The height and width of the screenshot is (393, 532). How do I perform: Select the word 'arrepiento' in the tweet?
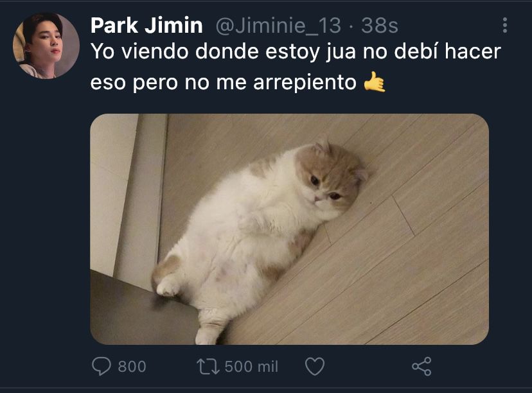[x=305, y=83]
